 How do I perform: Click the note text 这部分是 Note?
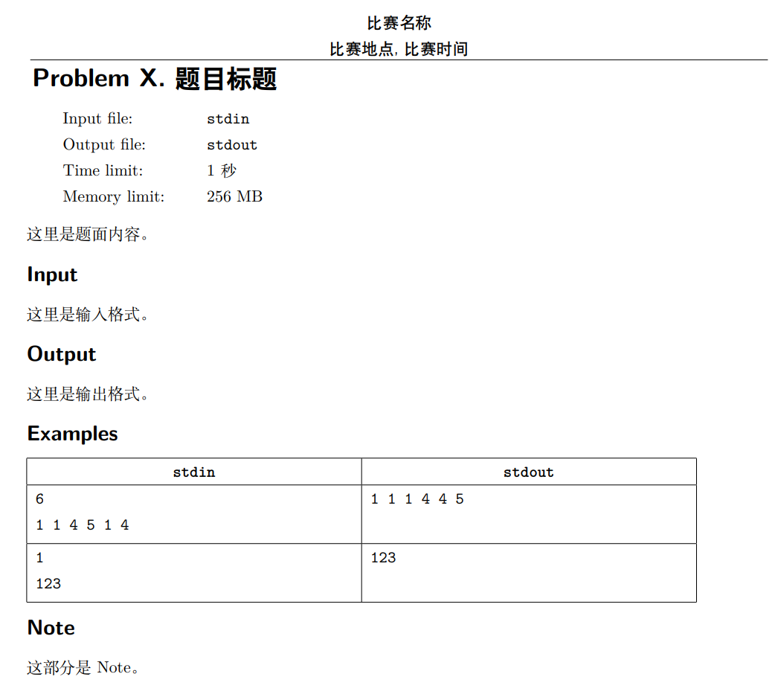83,667
